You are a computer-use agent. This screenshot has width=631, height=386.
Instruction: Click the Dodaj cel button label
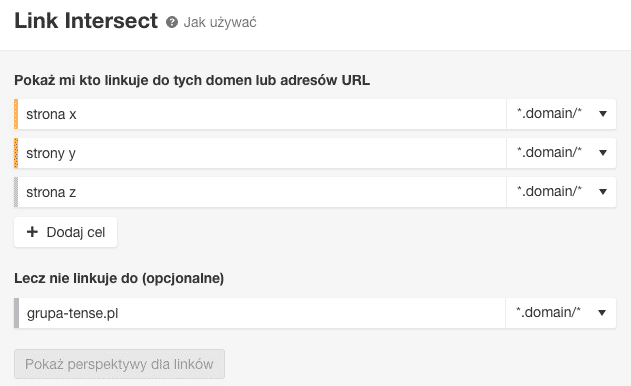[x=76, y=232]
